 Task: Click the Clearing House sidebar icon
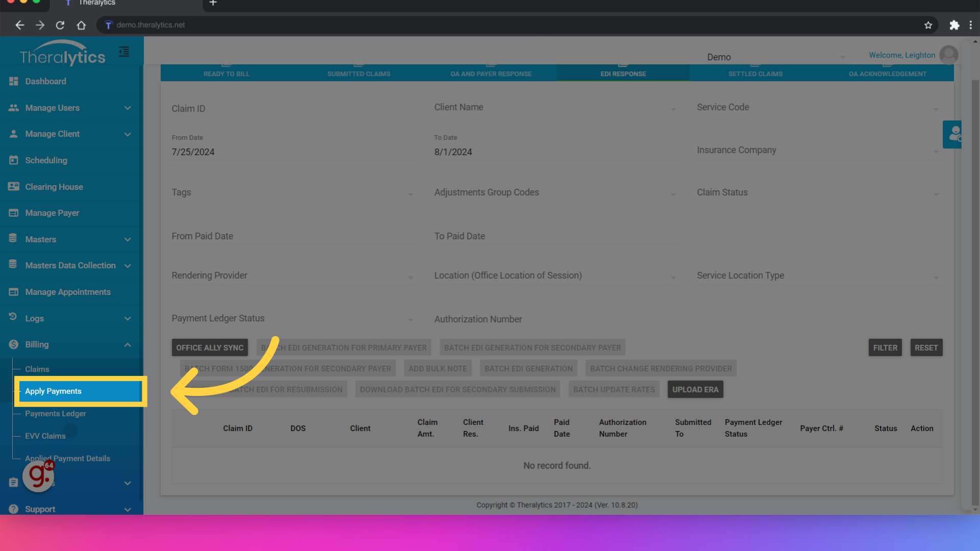point(13,186)
